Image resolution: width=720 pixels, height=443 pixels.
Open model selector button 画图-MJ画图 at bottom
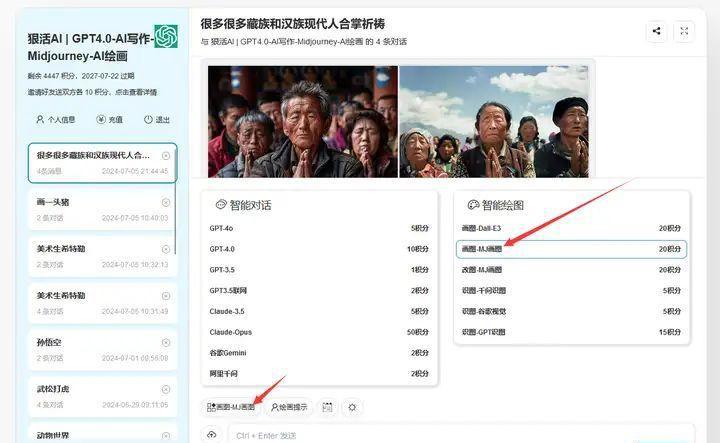[x=231, y=407]
